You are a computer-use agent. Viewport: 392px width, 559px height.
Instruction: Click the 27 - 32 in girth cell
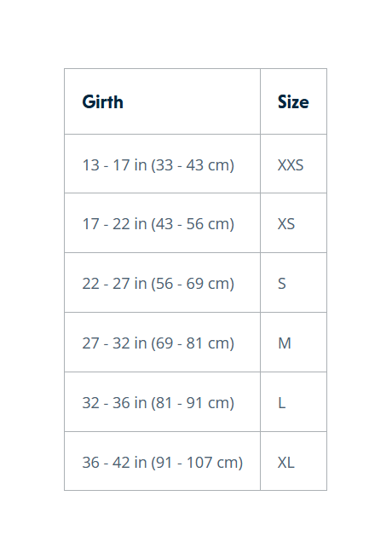point(162,343)
